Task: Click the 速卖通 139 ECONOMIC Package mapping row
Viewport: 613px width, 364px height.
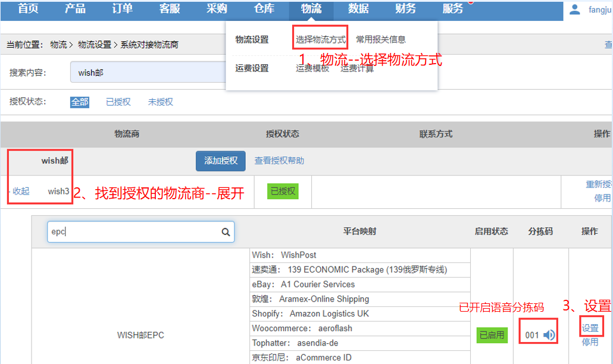Action: click(x=360, y=270)
